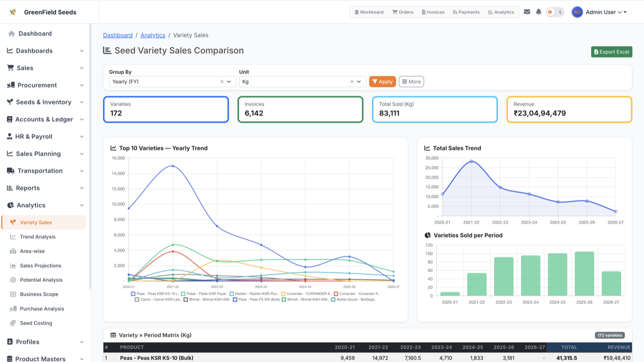Image resolution: width=644 pixels, height=362 pixels.
Task: Click the Coriander Coriander K red legend swatch
Action: pos(336,293)
